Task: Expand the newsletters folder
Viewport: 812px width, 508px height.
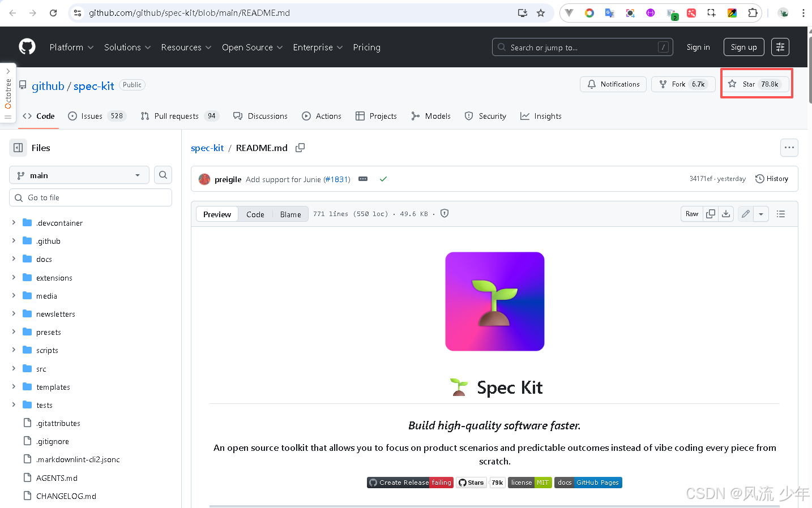Action: tap(14, 313)
